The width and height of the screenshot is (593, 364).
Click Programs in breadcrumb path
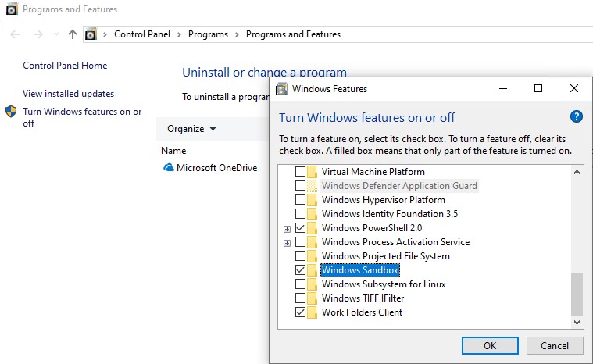pyautogui.click(x=208, y=34)
